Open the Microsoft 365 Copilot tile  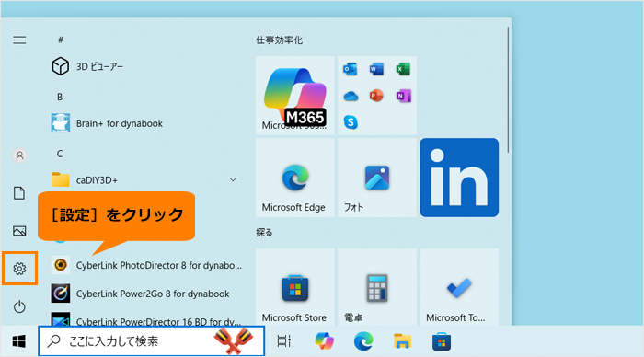coord(295,96)
